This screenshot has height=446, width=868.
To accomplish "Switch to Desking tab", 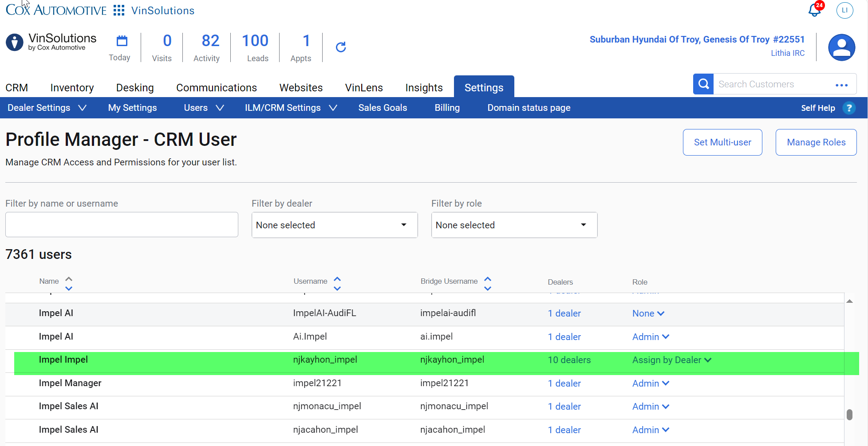I will click(135, 88).
